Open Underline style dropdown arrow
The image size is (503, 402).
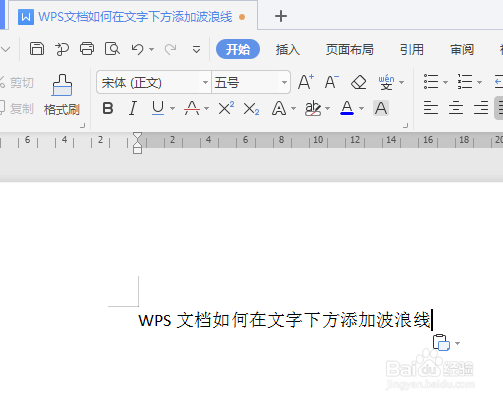click(172, 109)
